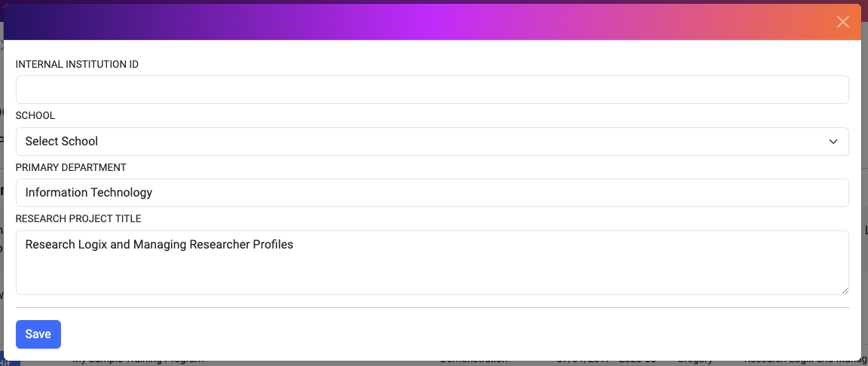
Task: Click the Internal Institution ID field
Action: 432,90
